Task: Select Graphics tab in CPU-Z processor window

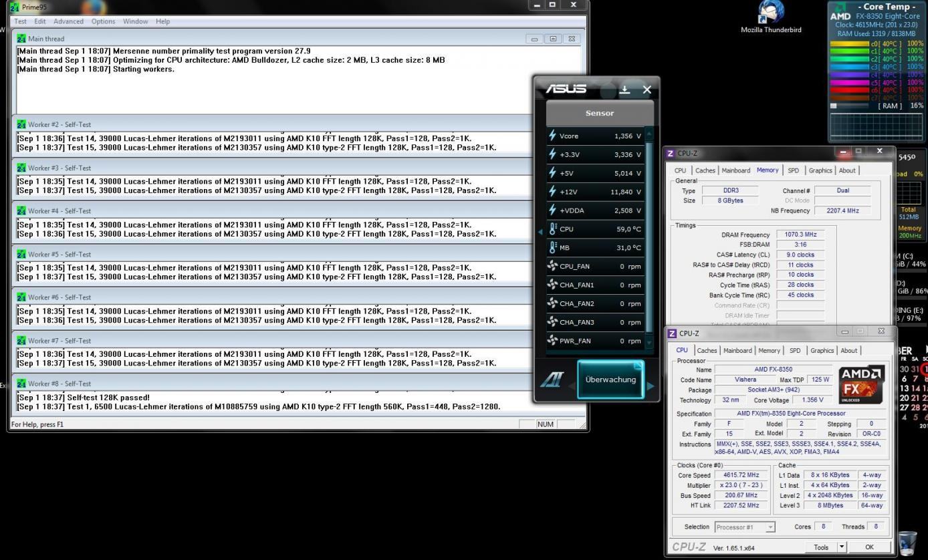Action: click(822, 351)
